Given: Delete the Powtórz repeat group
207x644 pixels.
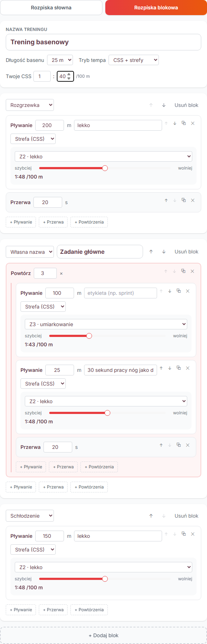Looking at the screenshot, I should pos(192,271).
